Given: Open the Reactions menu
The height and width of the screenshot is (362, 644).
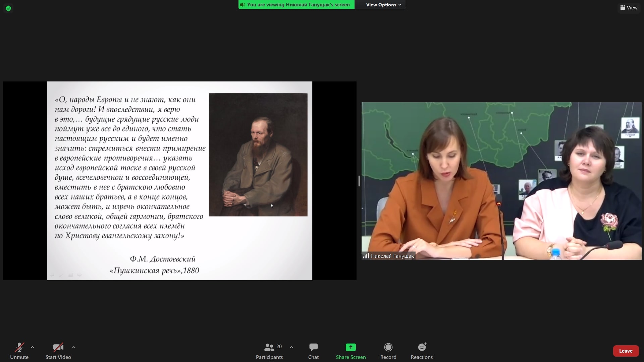Looking at the screenshot, I should 422,351.
